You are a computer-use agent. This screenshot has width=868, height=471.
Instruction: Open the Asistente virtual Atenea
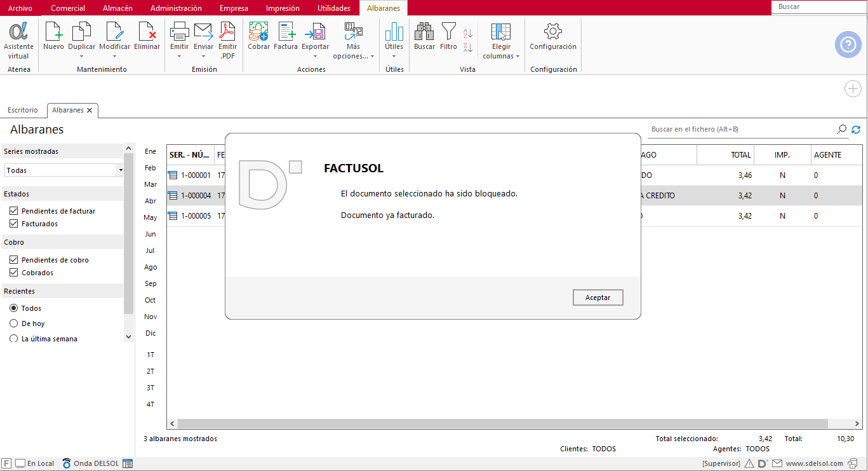tap(18, 41)
